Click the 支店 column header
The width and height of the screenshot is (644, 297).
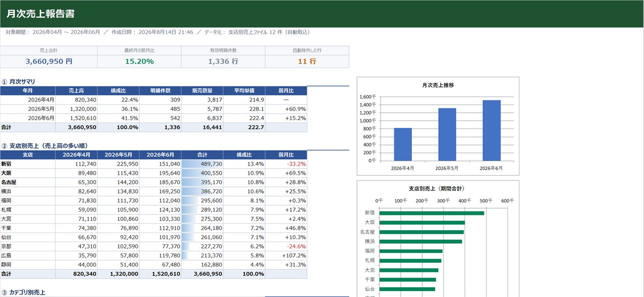coord(28,155)
